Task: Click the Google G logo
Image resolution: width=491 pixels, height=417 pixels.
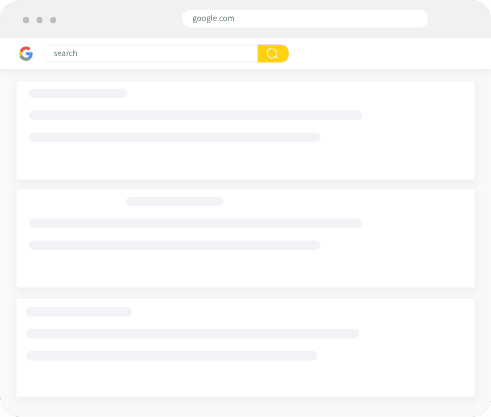Action: [26, 53]
